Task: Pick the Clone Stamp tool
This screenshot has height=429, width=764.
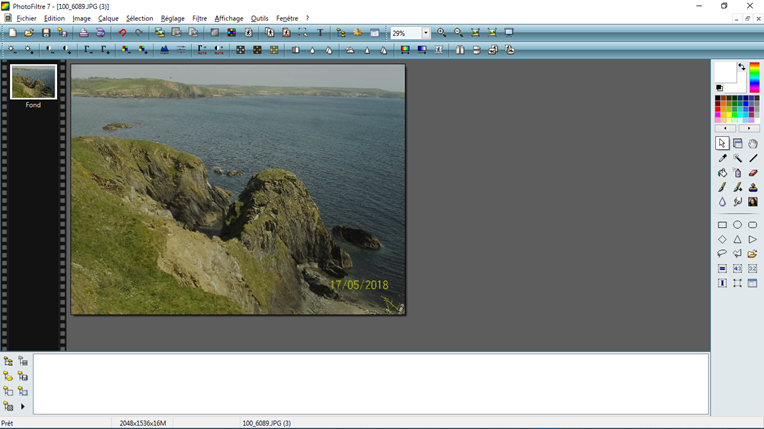Action: (753, 187)
